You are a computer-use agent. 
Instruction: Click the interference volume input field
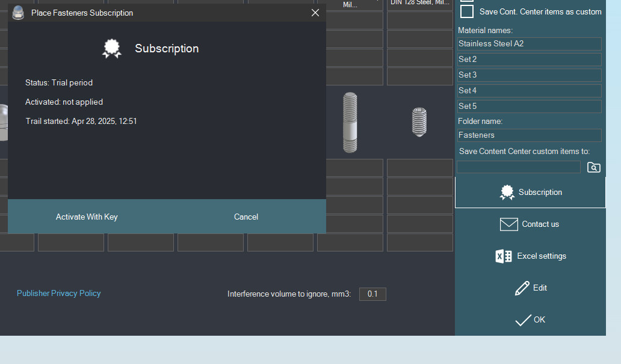coord(372,294)
